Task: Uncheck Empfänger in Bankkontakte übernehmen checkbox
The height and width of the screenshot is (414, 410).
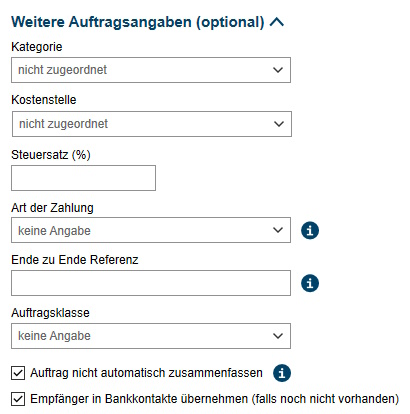Action: coord(18,399)
